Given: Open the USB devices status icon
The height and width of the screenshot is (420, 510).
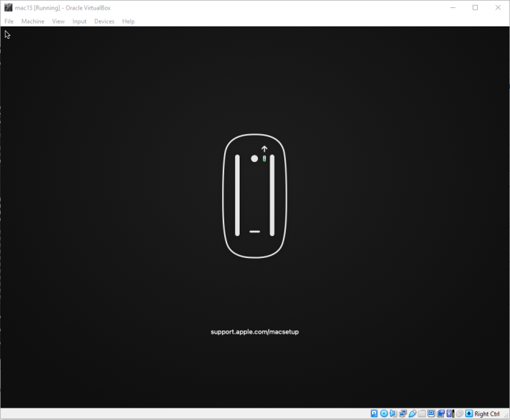Looking at the screenshot, I should (x=412, y=414).
